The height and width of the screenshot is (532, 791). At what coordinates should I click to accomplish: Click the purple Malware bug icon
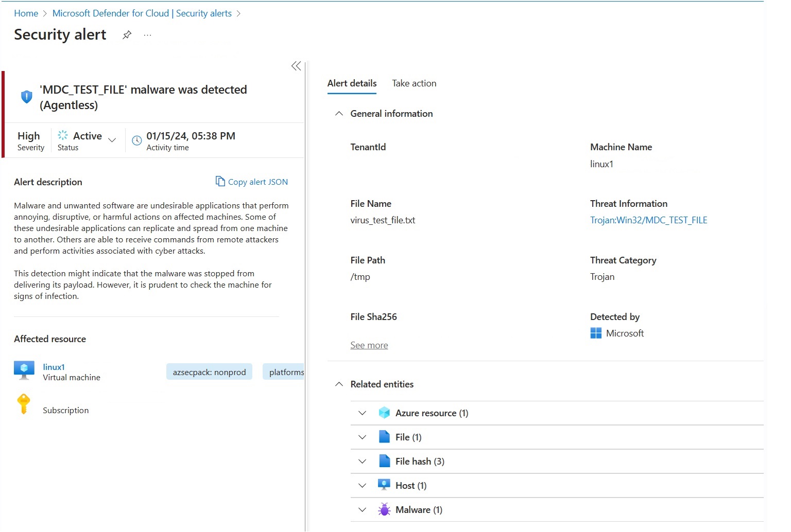pyautogui.click(x=384, y=509)
